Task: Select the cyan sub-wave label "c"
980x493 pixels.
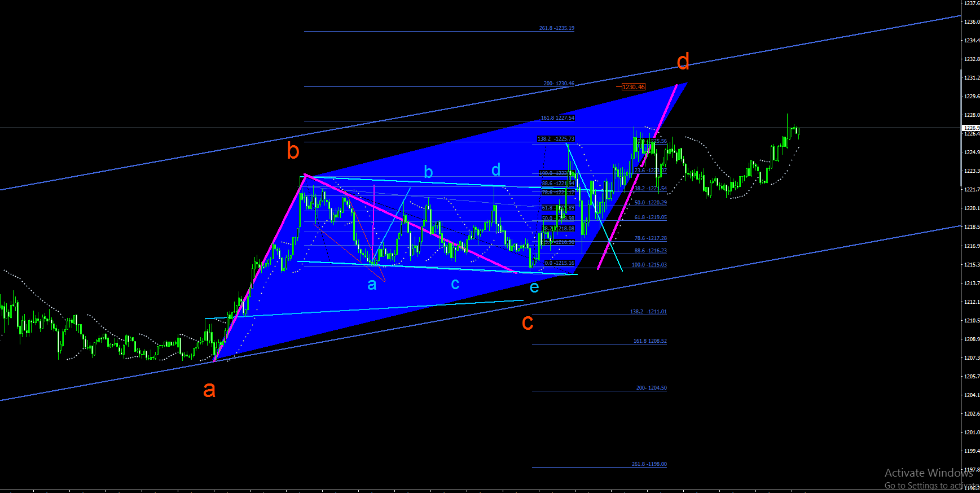Action: 455,284
